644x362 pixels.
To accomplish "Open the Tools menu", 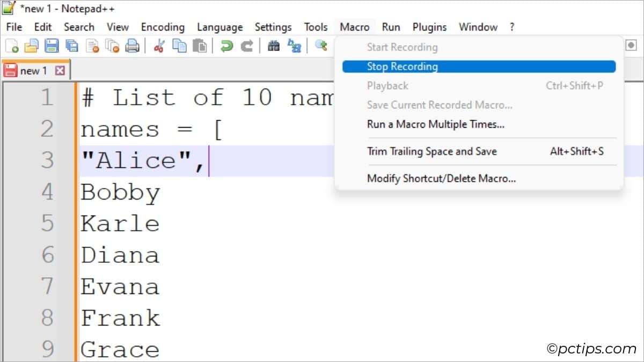I will click(316, 27).
